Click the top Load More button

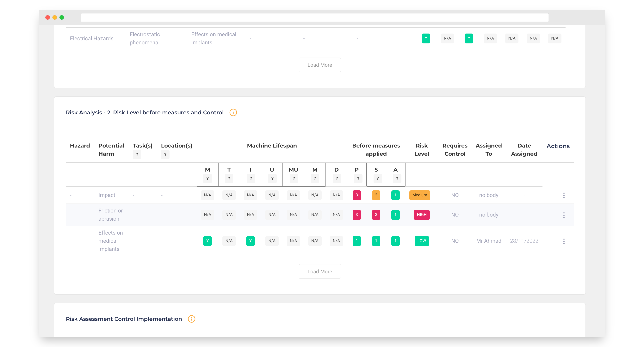click(319, 65)
